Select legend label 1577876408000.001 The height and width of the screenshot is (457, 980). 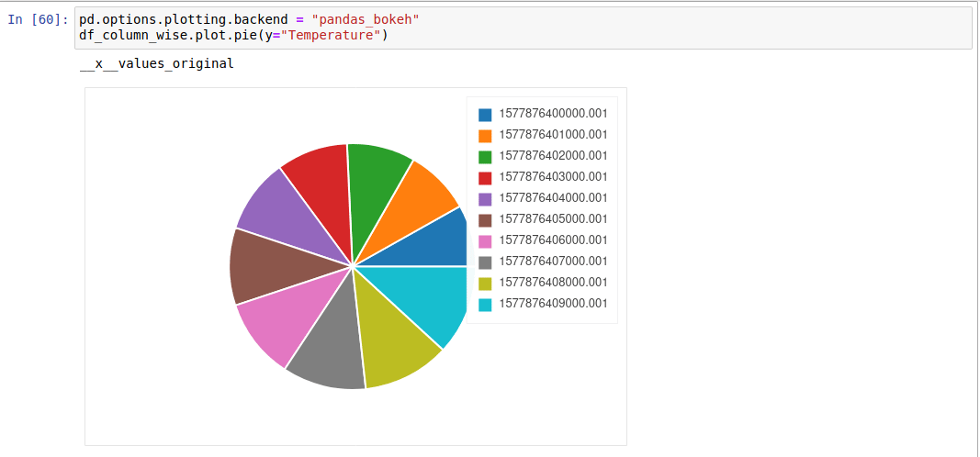(553, 283)
